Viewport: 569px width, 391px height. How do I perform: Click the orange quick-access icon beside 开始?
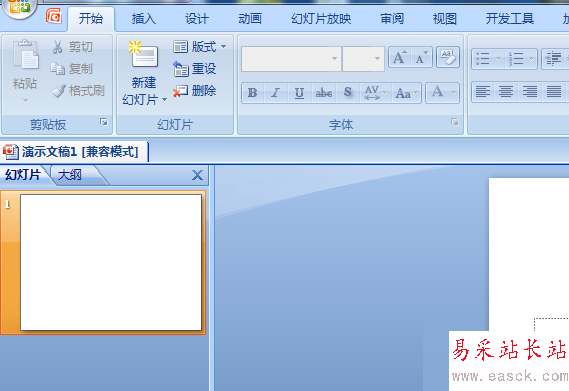pos(53,16)
